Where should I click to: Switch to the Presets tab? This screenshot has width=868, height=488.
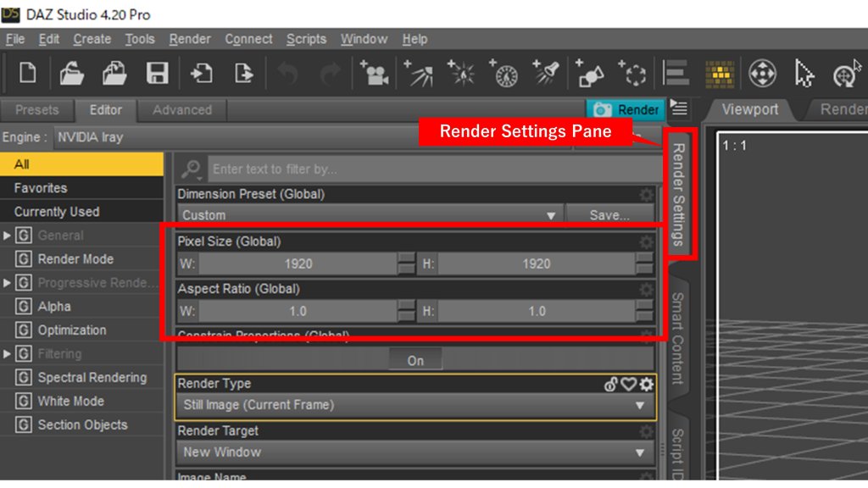37,110
